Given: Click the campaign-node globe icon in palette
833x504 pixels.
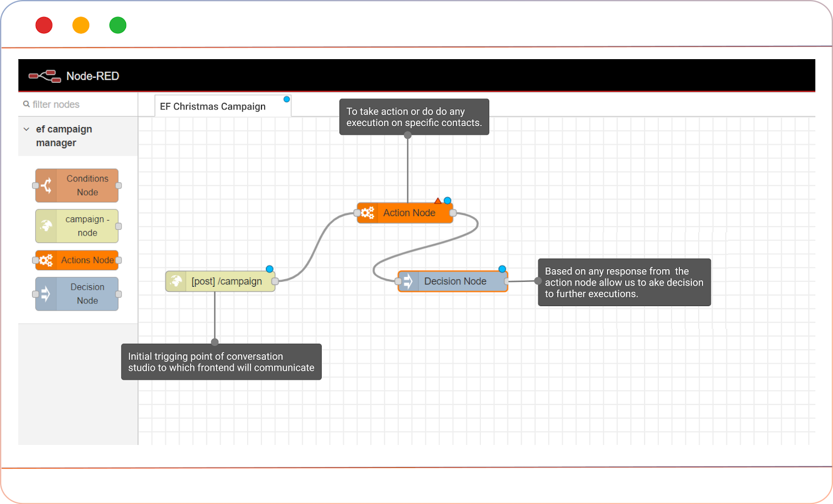Looking at the screenshot, I should click(x=46, y=226).
